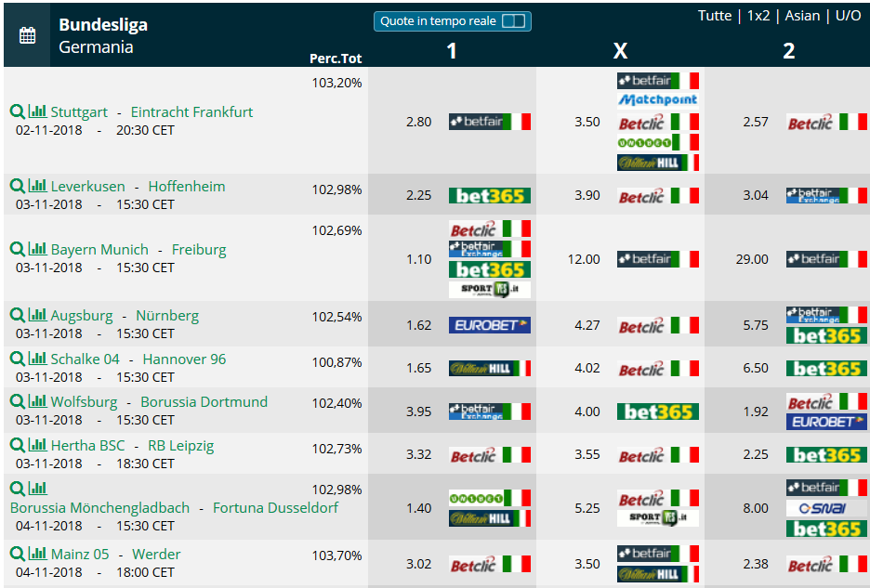Click the 5.25 draw odds for Mönchengladbach match
The image size is (870, 588).
click(x=587, y=508)
